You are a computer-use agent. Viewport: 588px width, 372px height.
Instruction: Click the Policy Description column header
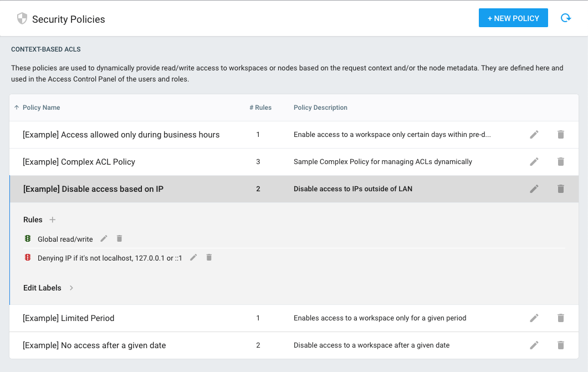320,108
